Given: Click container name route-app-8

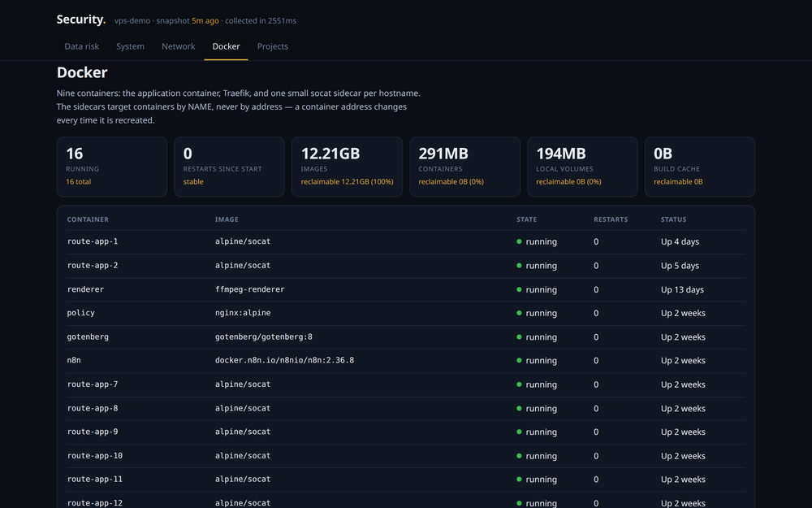Looking at the screenshot, I should point(93,408).
